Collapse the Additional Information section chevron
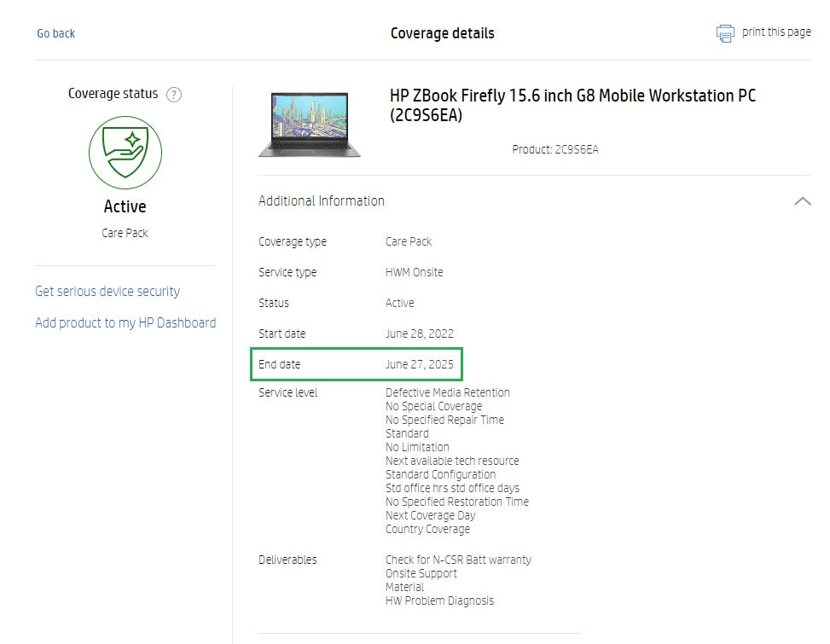Screen dimensions: 830x644 (x=801, y=201)
